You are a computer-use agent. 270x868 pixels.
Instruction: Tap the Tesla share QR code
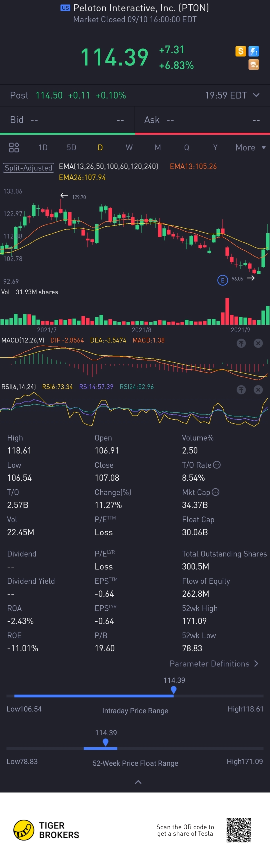pyautogui.click(x=239, y=830)
